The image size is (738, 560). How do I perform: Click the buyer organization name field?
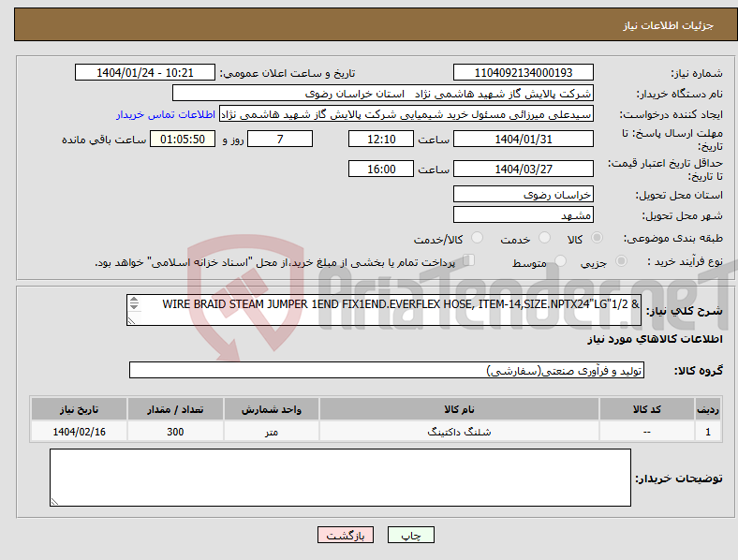pos(383,93)
